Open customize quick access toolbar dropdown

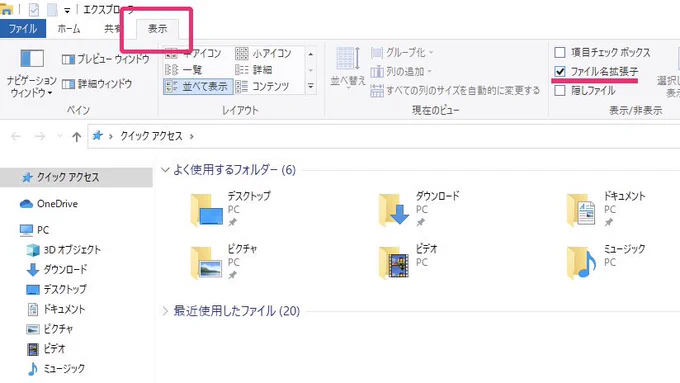pos(67,10)
